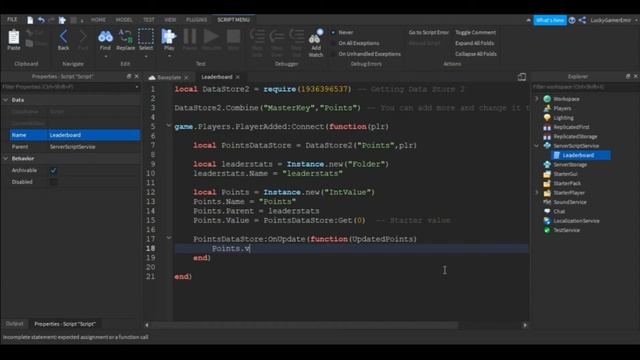Click the new file icon in quick access bar
Viewport: 640px width, 360px height.
pyautogui.click(x=30, y=20)
